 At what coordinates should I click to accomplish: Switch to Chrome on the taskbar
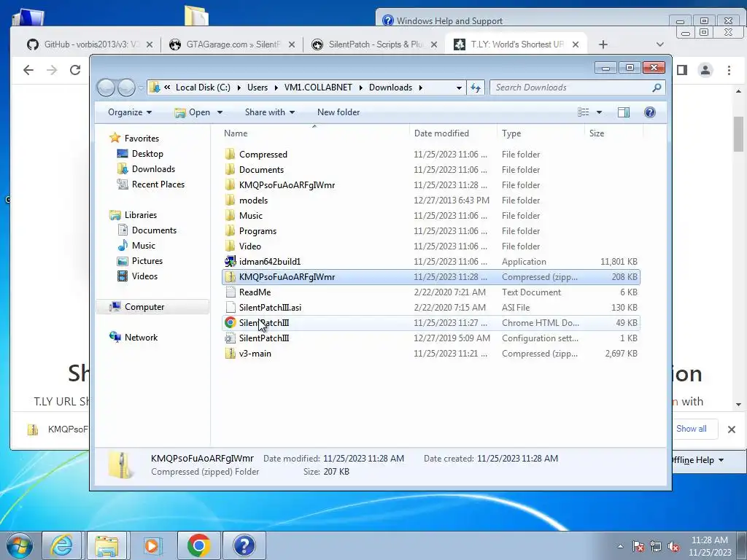(x=198, y=545)
